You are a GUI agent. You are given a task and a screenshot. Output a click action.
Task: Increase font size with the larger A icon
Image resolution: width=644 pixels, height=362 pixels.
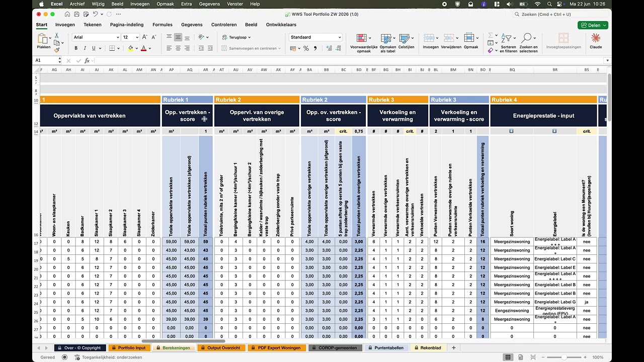click(x=145, y=37)
